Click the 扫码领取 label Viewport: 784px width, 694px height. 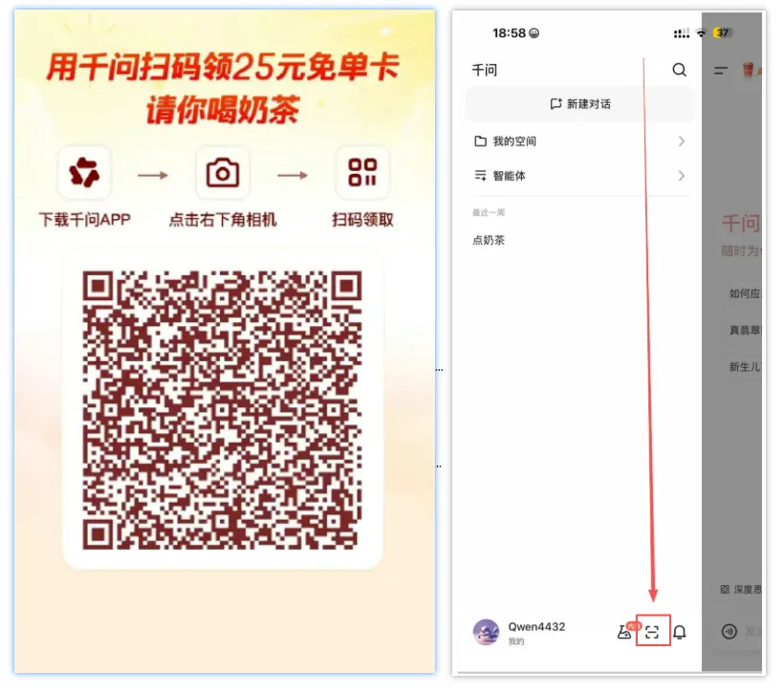pos(362,220)
